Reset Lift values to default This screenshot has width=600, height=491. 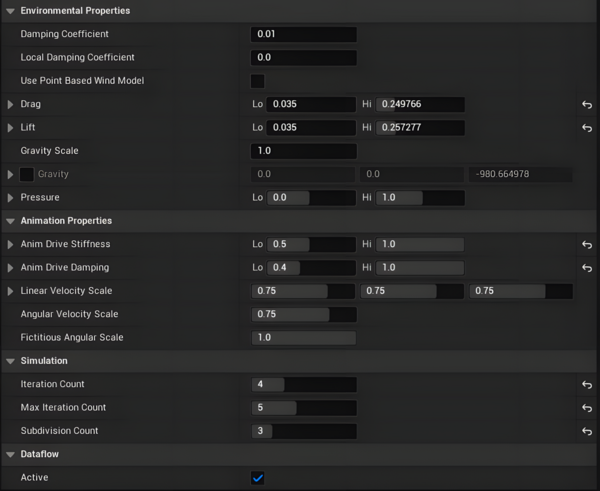tap(587, 128)
